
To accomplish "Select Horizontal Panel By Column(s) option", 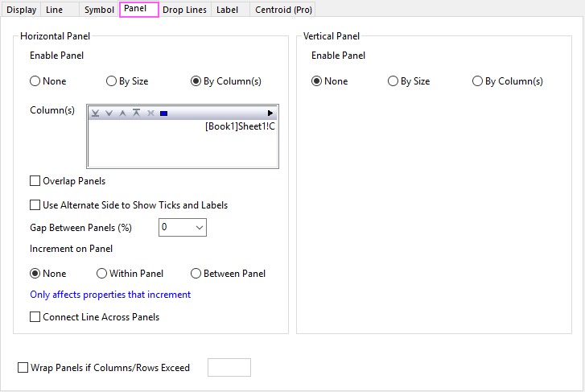I will click(226, 81).
